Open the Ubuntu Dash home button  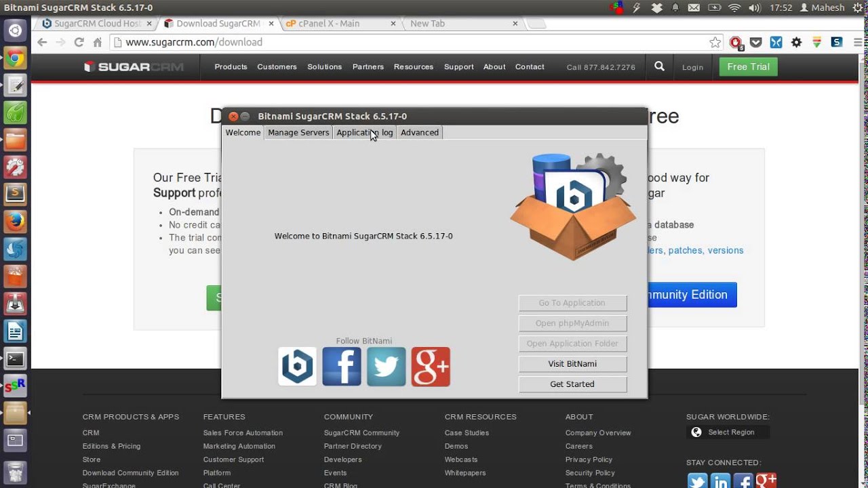point(15,30)
